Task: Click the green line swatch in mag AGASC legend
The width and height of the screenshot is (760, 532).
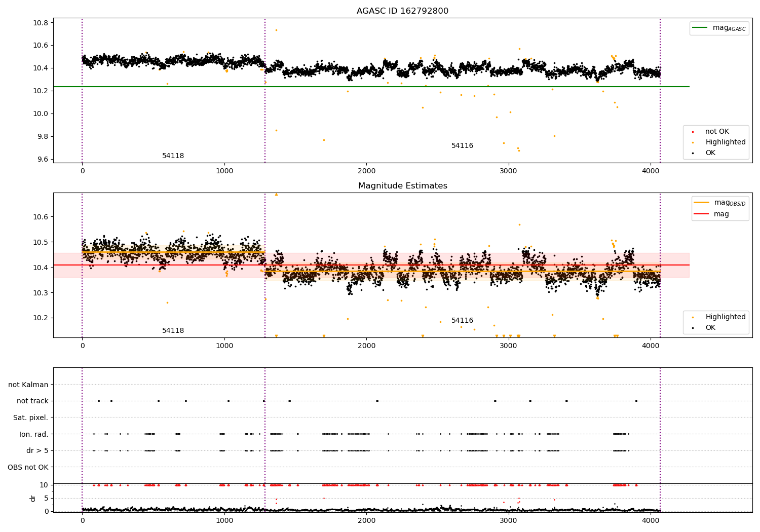Action: (x=701, y=28)
